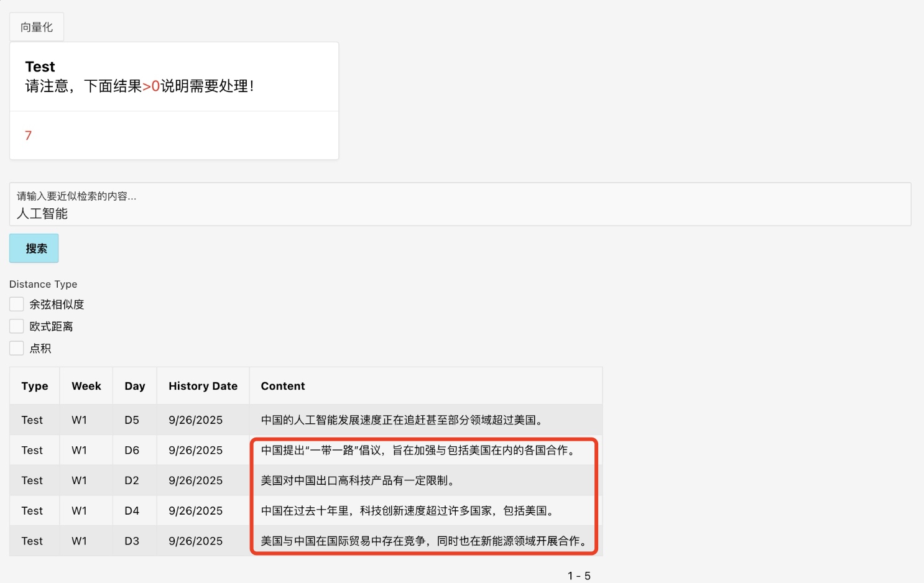Viewport: 924px width, 583px height.
Task: Click the 1 - 5 pagination indicator
Action: [578, 576]
